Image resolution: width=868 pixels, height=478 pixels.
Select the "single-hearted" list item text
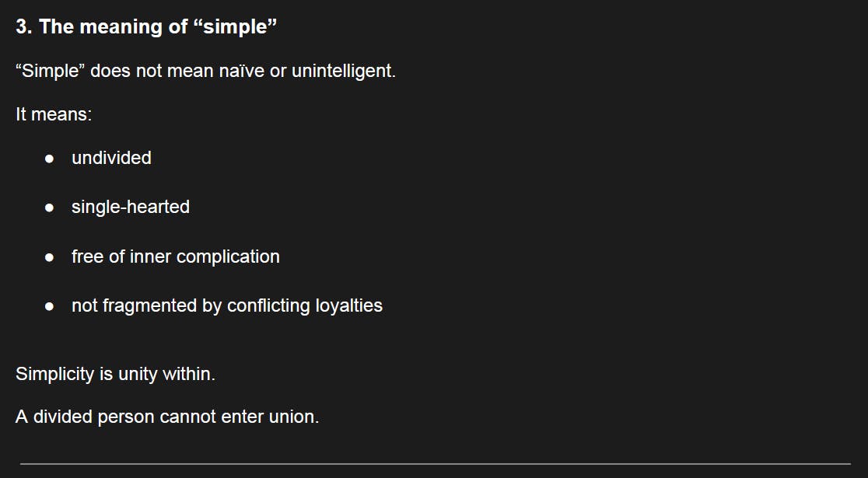point(130,208)
